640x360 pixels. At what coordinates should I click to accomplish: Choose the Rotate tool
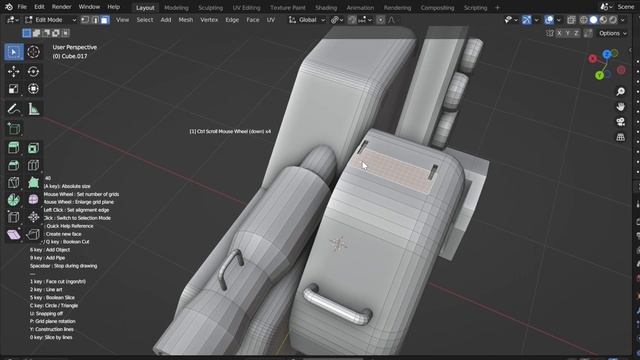[x=33, y=71]
